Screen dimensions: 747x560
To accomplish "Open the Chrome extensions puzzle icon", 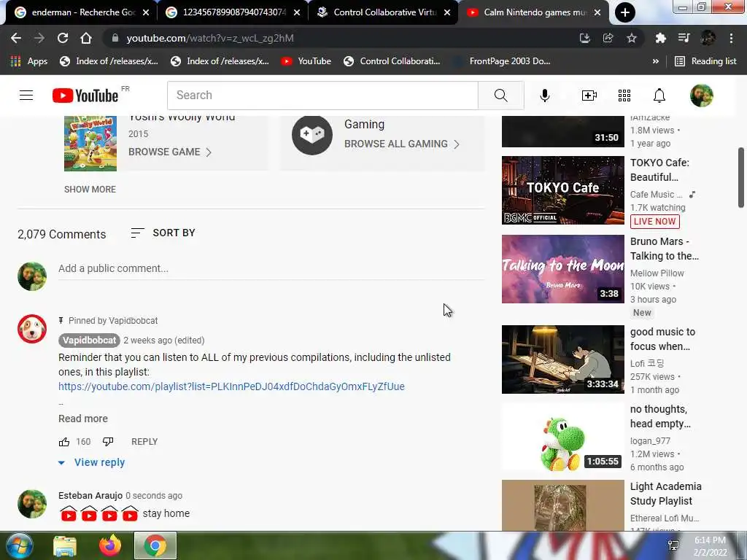I will coord(660,38).
